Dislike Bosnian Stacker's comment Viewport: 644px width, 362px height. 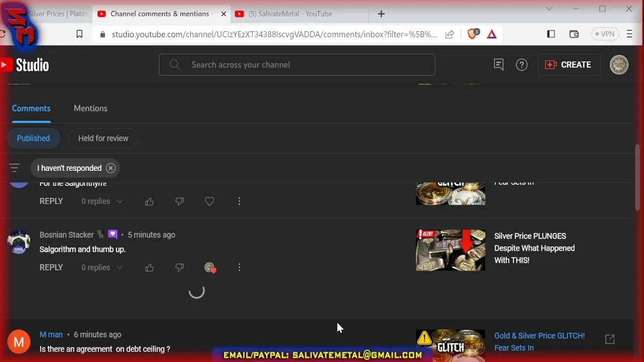(x=180, y=268)
